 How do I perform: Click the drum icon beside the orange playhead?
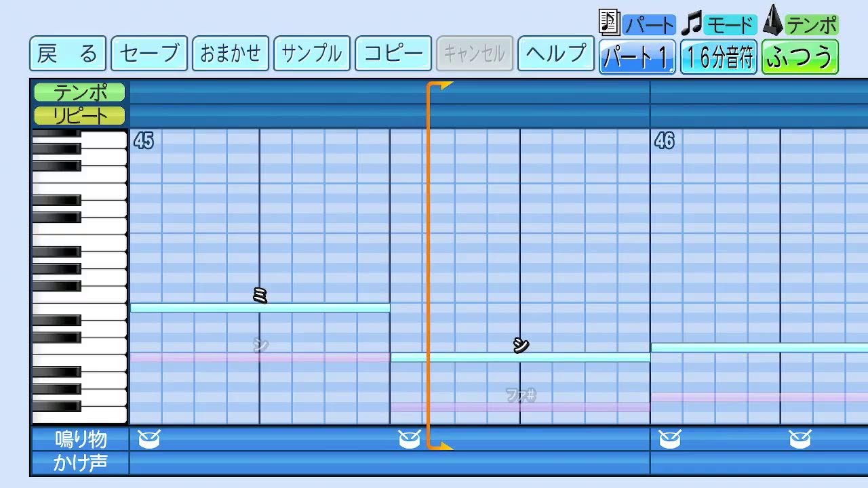pos(410,439)
